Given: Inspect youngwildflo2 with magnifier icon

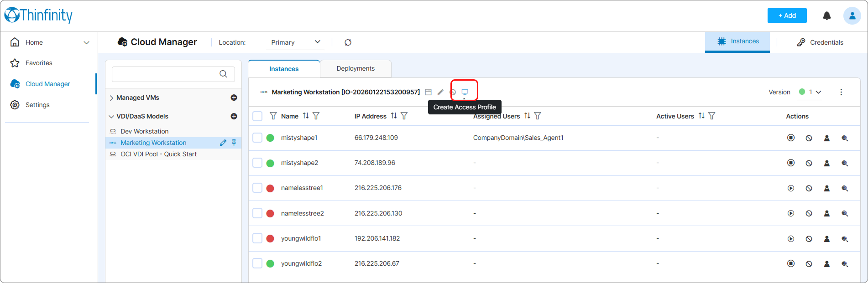Looking at the screenshot, I should (845, 264).
